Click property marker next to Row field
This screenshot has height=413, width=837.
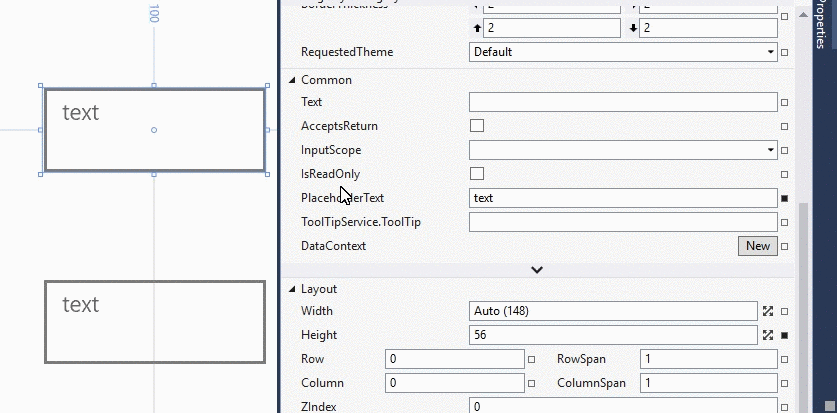[531, 359]
